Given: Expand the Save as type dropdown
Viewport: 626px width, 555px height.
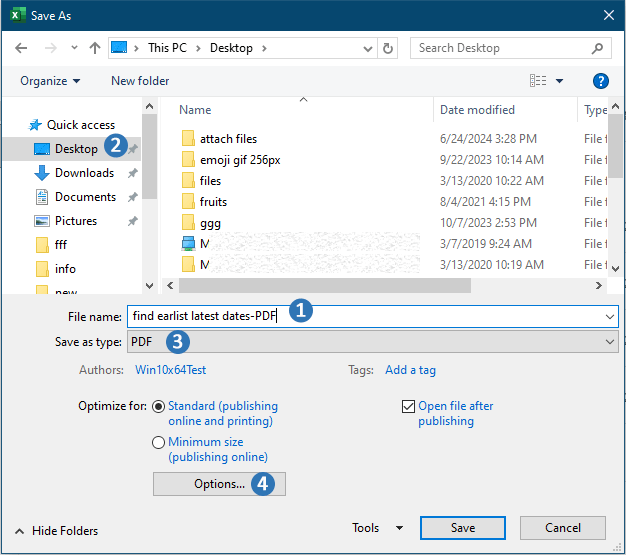Looking at the screenshot, I should 610,342.
